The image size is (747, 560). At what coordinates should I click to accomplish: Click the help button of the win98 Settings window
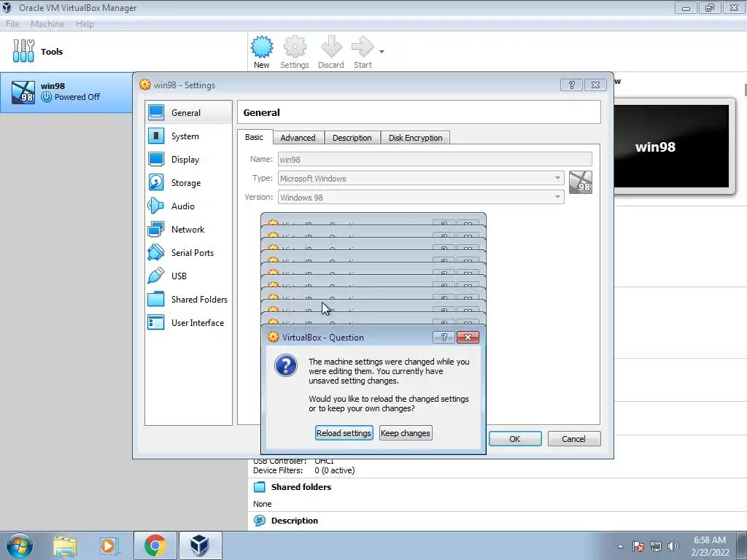coord(572,85)
